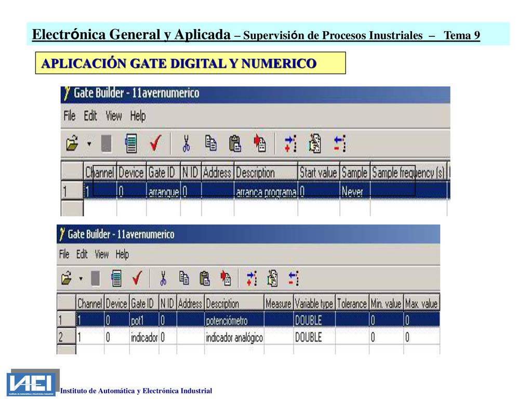Click red checkmark validate icon in lower window
532x399 pixels.
(137, 278)
